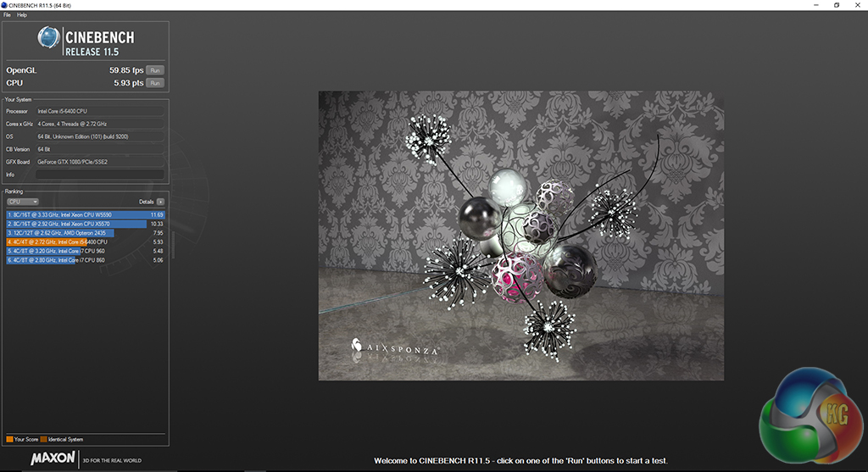The image size is (868, 472).
Task: Click the Info input field
Action: coord(100,175)
